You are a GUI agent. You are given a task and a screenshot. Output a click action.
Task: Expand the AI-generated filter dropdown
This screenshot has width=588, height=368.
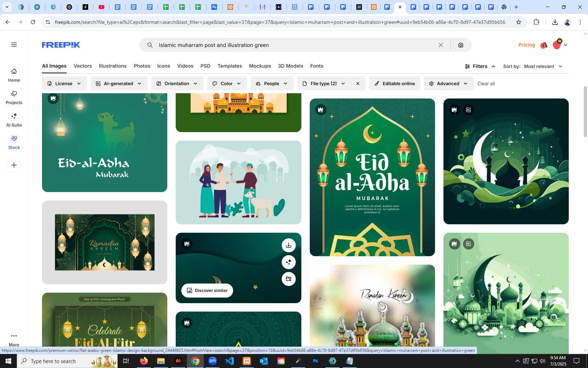pos(119,83)
